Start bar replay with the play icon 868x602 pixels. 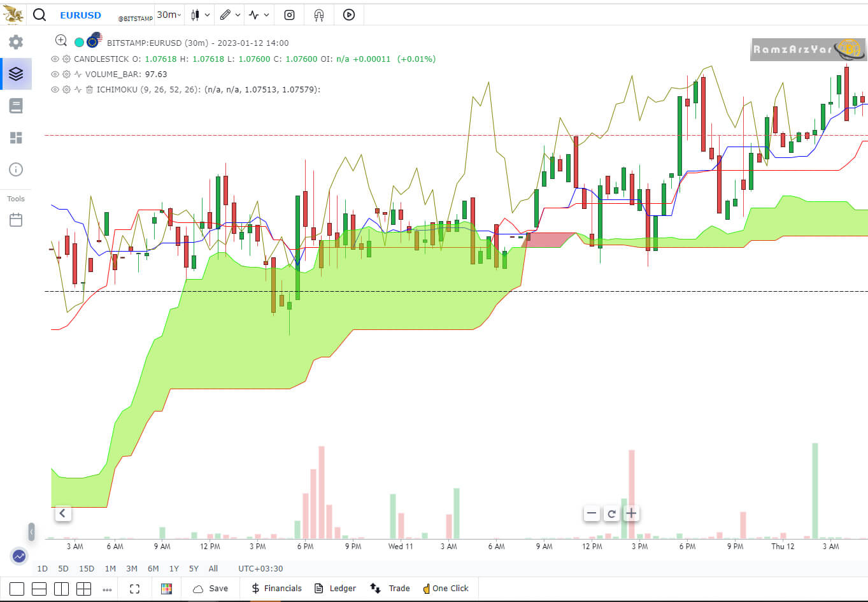tap(349, 15)
